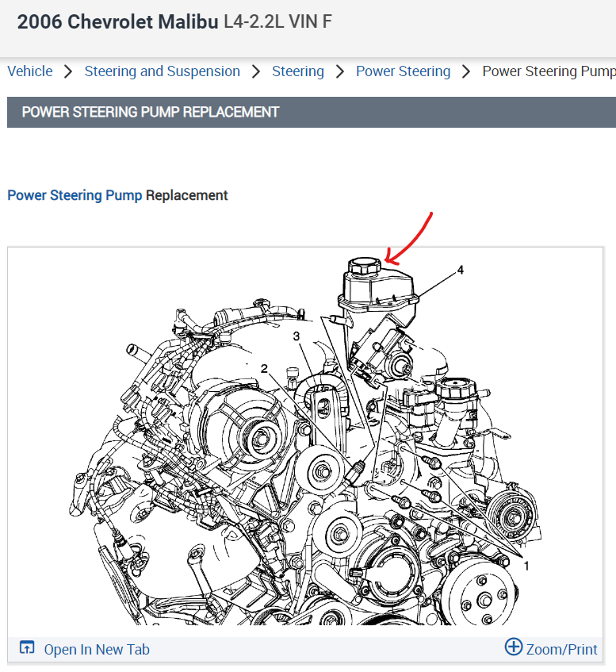Viewport: 616px width, 672px height.
Task: Click the Power Steering Pump heading link
Action: (75, 195)
